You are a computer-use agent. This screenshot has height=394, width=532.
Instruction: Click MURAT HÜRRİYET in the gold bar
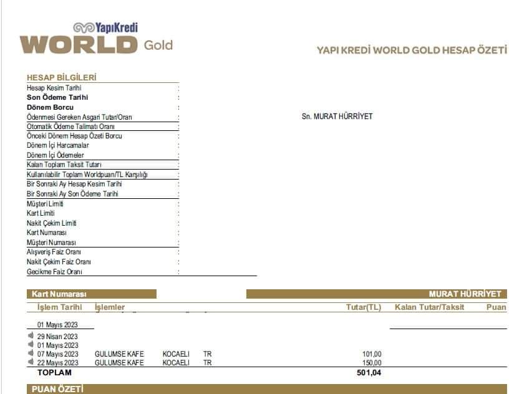pyautogui.click(x=465, y=294)
